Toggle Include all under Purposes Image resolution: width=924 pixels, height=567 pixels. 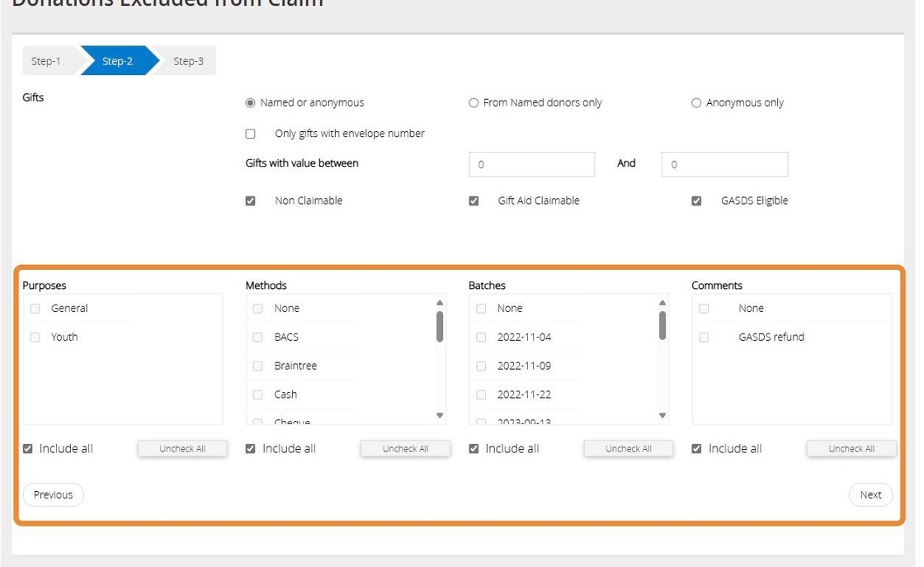[28, 448]
